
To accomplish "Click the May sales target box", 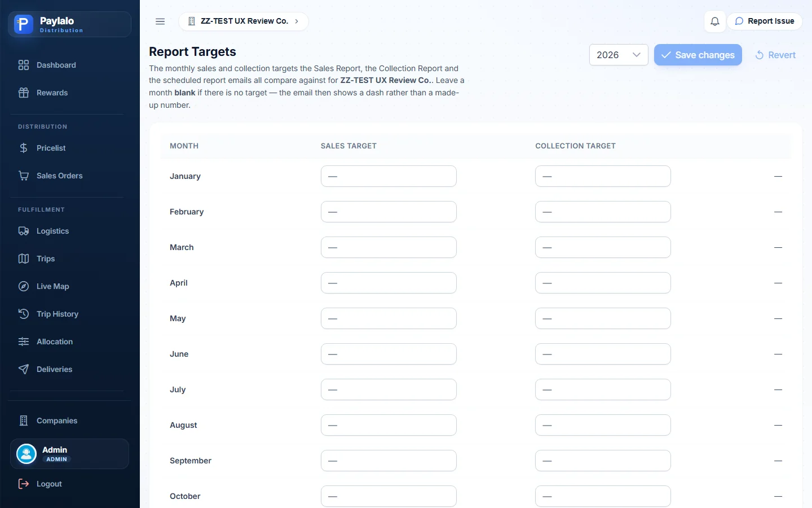I will pos(389,318).
